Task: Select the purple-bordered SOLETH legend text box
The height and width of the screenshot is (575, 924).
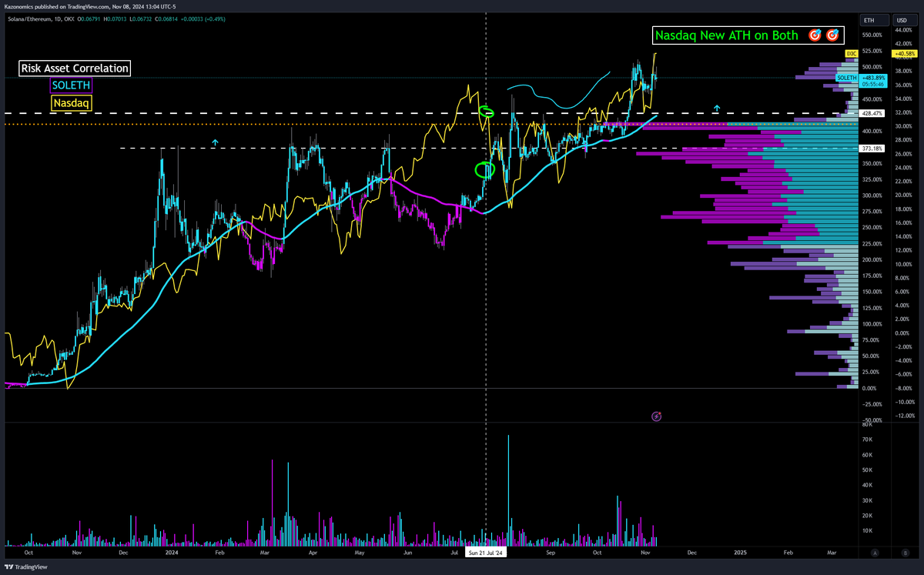Action: coord(72,85)
